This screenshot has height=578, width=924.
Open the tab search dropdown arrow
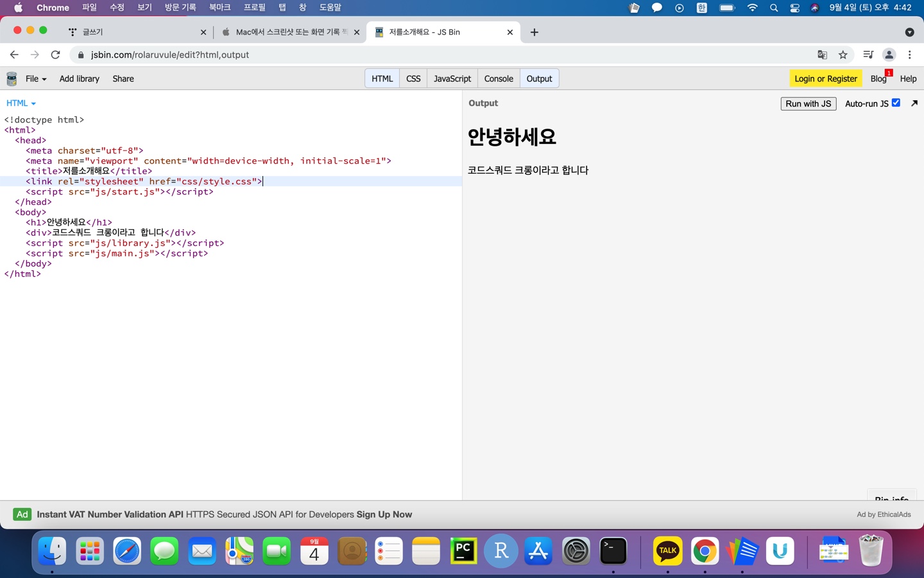[909, 32]
